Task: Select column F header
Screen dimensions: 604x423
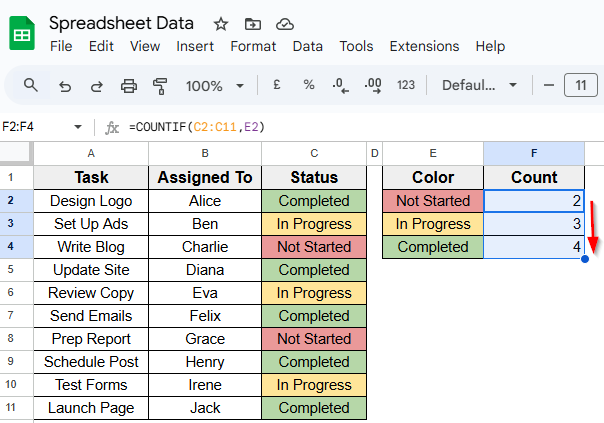Action: (534, 153)
